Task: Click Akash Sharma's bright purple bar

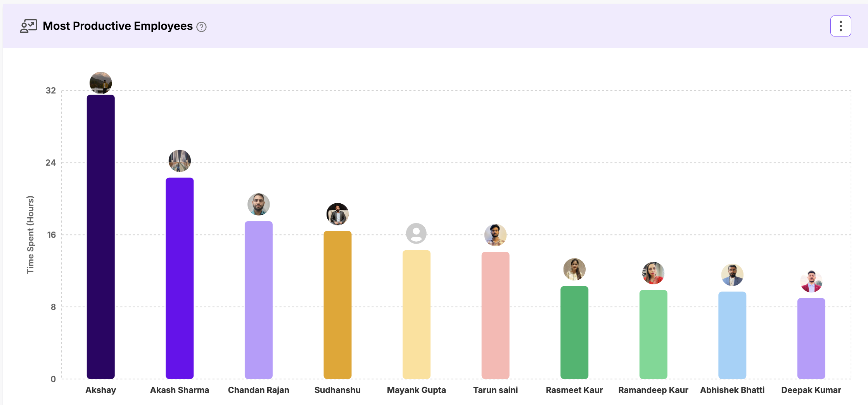Action: 180,278
